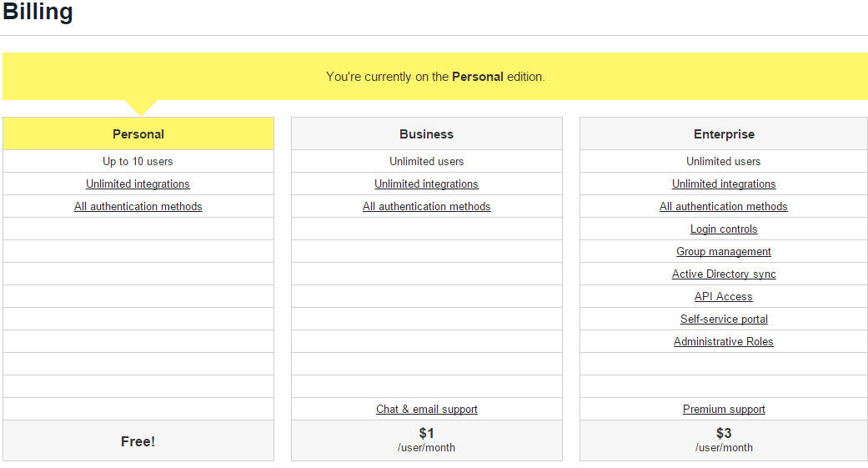Click the Chat & email support link
This screenshot has height=468, width=868.
pyautogui.click(x=426, y=410)
